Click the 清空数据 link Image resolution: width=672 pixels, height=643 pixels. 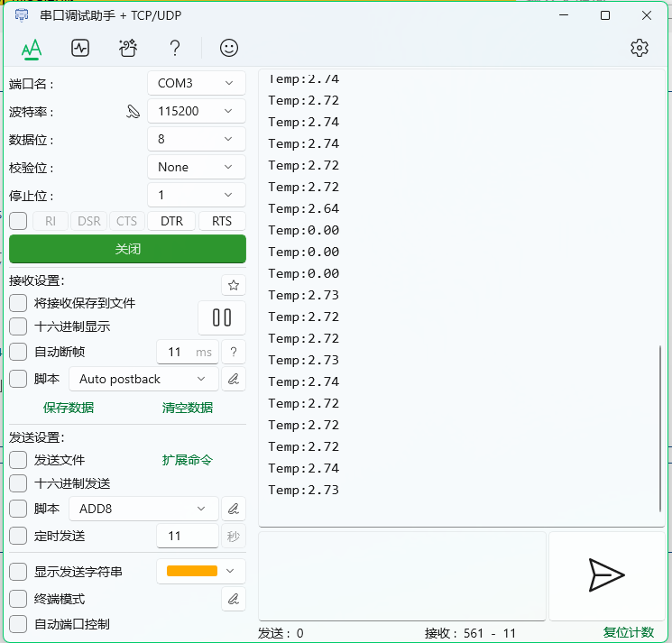click(x=188, y=408)
